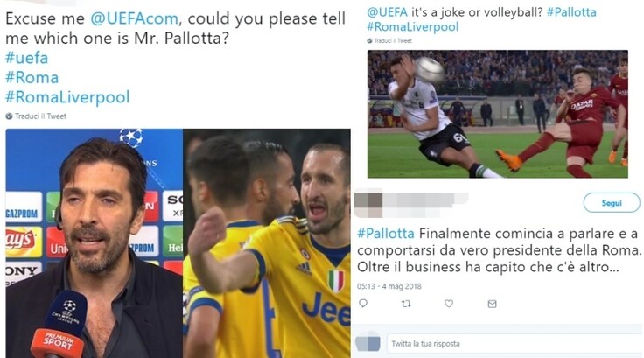This screenshot has height=358, width=644.
Task: Click the retweet arrows icon
Action: click(406, 304)
